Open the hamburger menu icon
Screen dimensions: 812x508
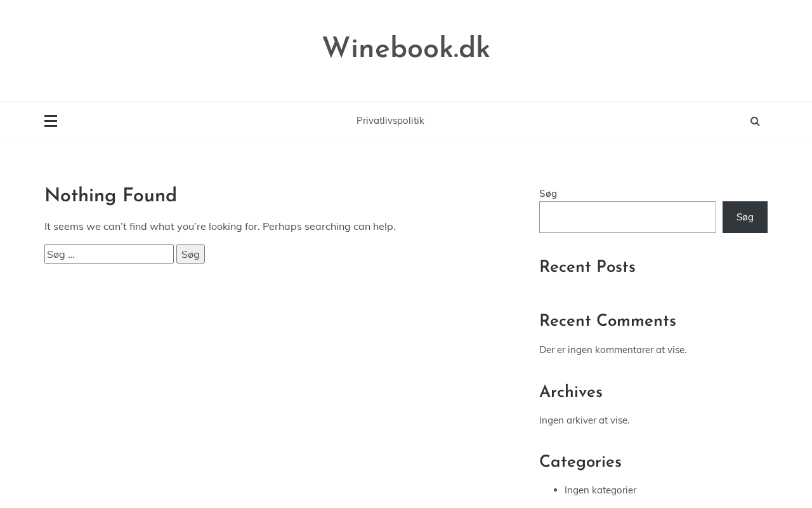[51, 121]
